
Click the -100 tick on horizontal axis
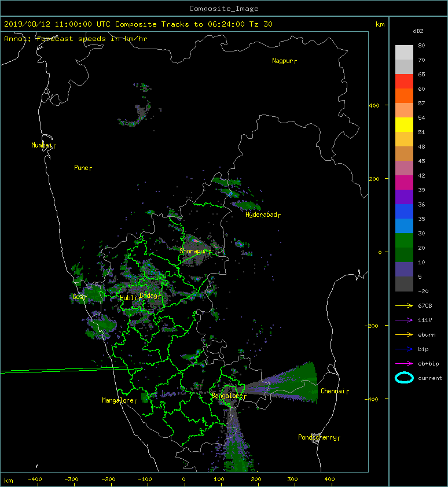click(145, 479)
